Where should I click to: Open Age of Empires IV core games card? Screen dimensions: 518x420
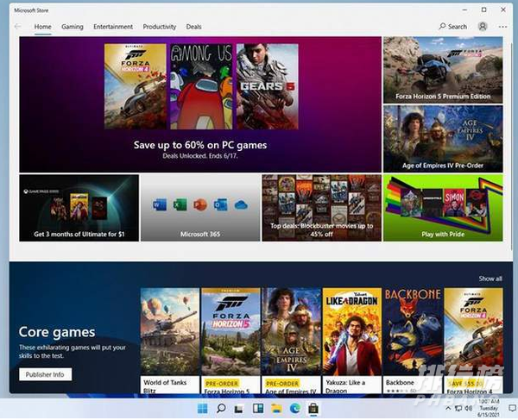coord(292,341)
